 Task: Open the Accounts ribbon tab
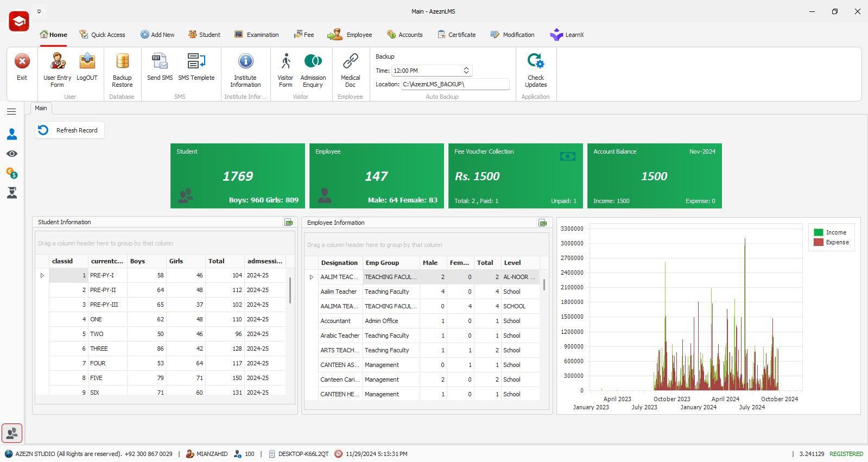[404, 35]
